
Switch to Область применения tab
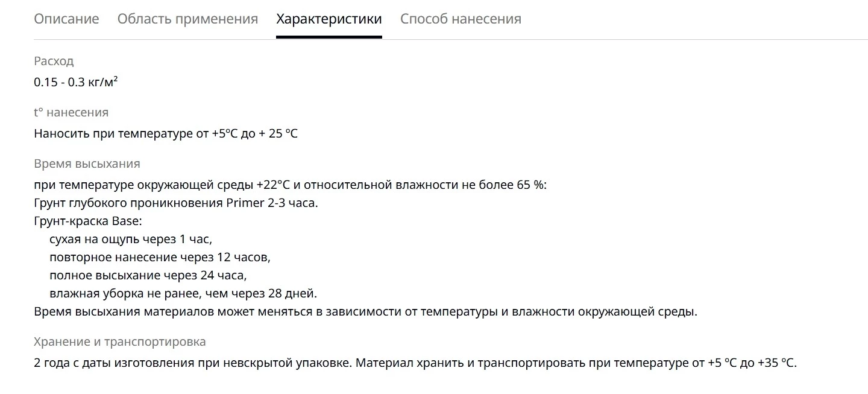point(187,19)
